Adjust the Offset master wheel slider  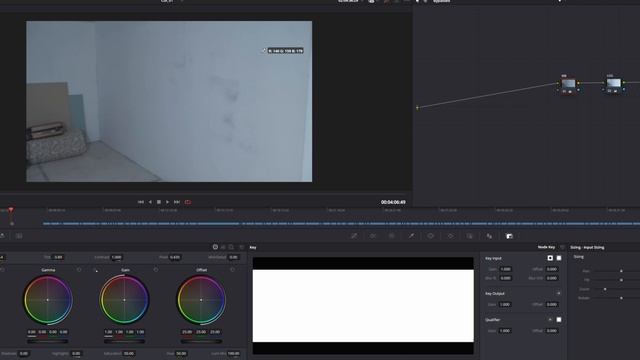pyautogui.click(x=201, y=341)
